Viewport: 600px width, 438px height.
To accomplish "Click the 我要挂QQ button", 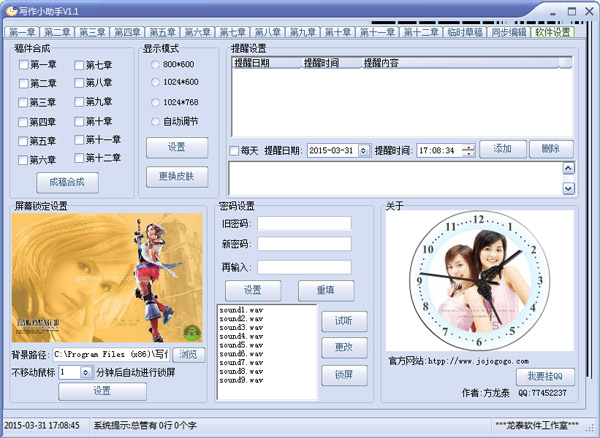I will tap(545, 377).
